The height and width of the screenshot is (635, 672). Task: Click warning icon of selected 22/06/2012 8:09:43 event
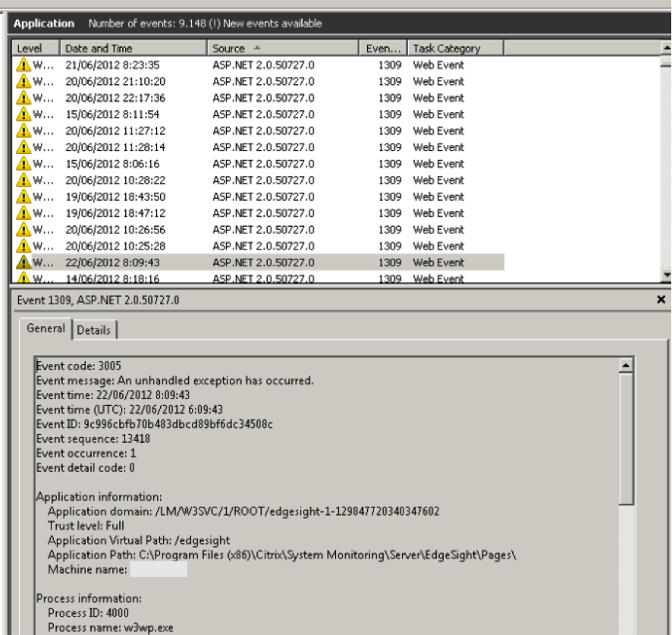click(24, 262)
